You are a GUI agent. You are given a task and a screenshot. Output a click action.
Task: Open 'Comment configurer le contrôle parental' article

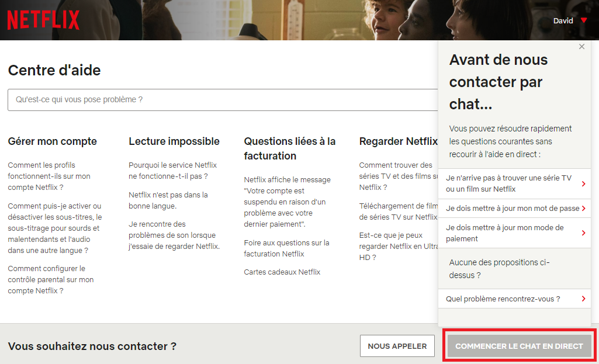tap(50, 280)
